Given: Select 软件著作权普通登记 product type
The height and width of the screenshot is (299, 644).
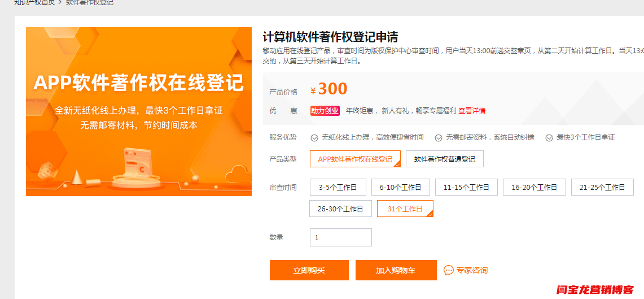Looking at the screenshot, I should (445, 159).
